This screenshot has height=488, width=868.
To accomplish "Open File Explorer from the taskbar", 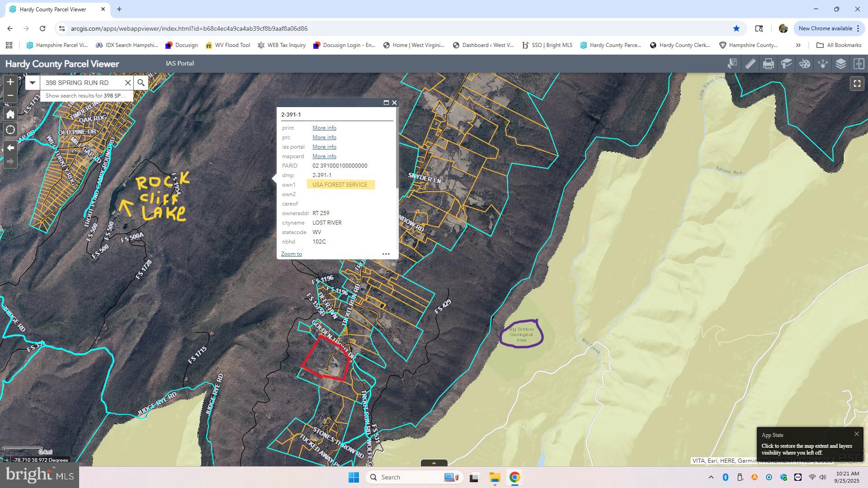I will (x=494, y=477).
